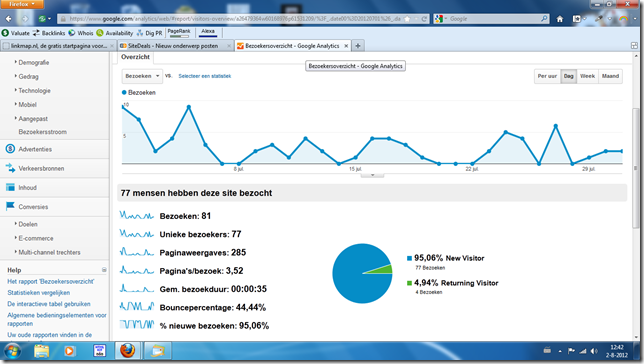Expand Aangepast in sidebar
The image size is (644, 364).
[x=32, y=119]
